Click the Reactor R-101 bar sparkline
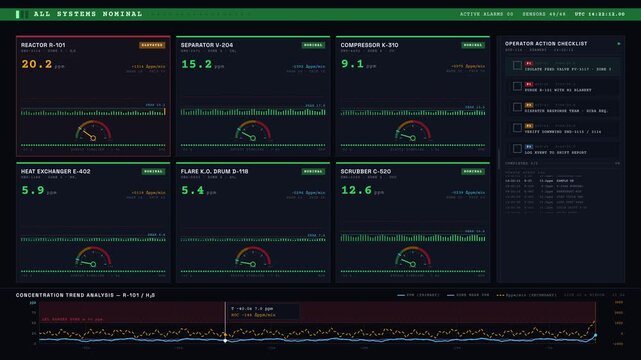 coord(93,112)
